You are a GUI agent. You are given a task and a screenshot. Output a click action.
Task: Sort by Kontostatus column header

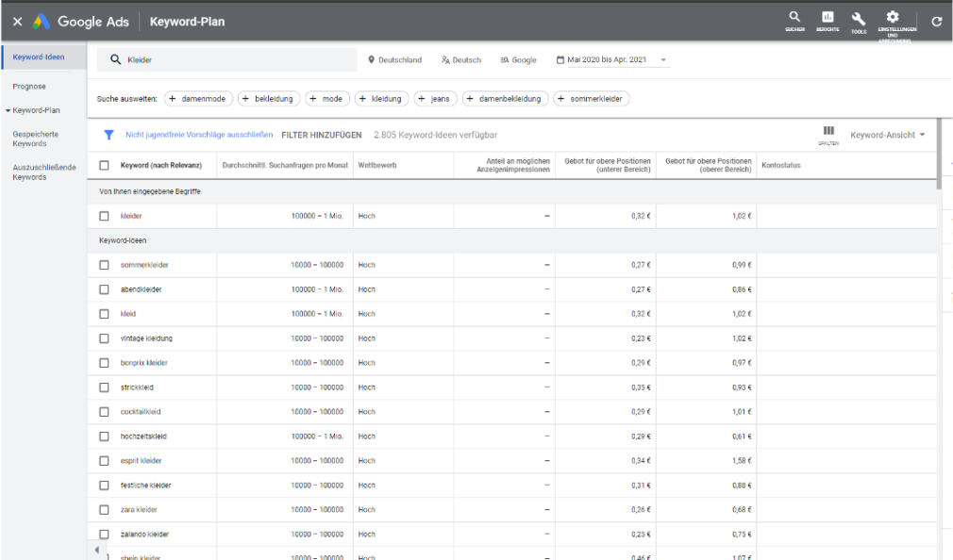(x=781, y=165)
